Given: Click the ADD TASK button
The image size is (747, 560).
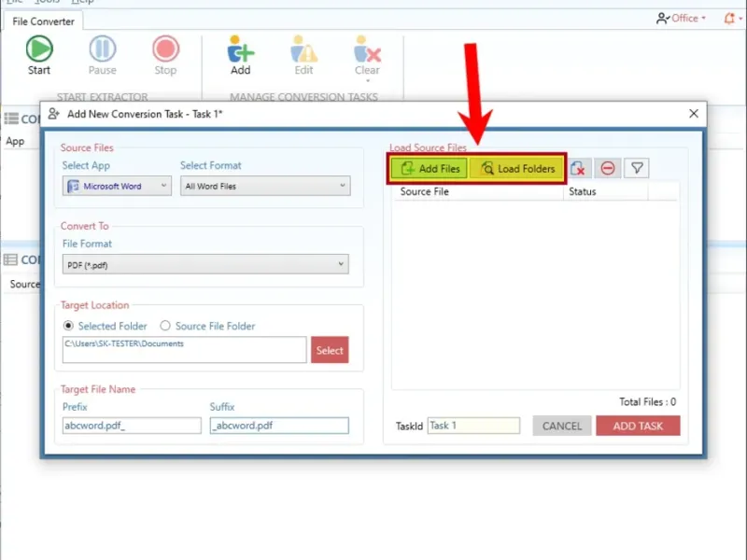Looking at the screenshot, I should (x=638, y=426).
